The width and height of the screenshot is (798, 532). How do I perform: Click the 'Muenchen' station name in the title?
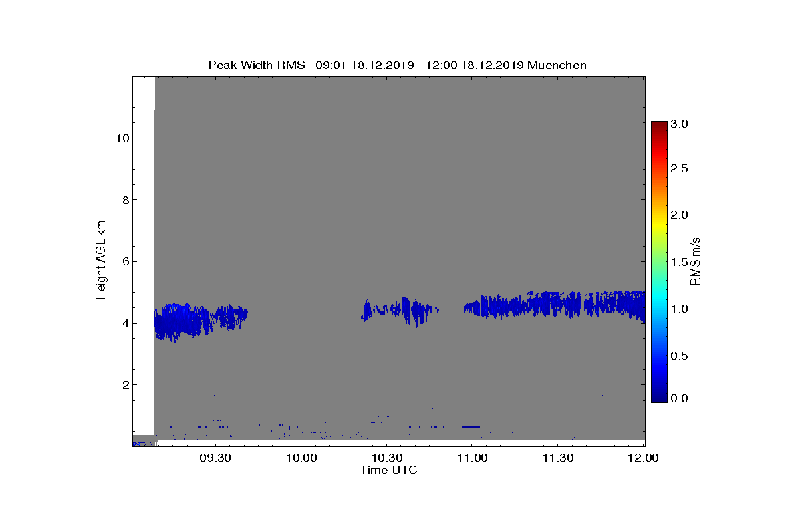[x=557, y=65]
